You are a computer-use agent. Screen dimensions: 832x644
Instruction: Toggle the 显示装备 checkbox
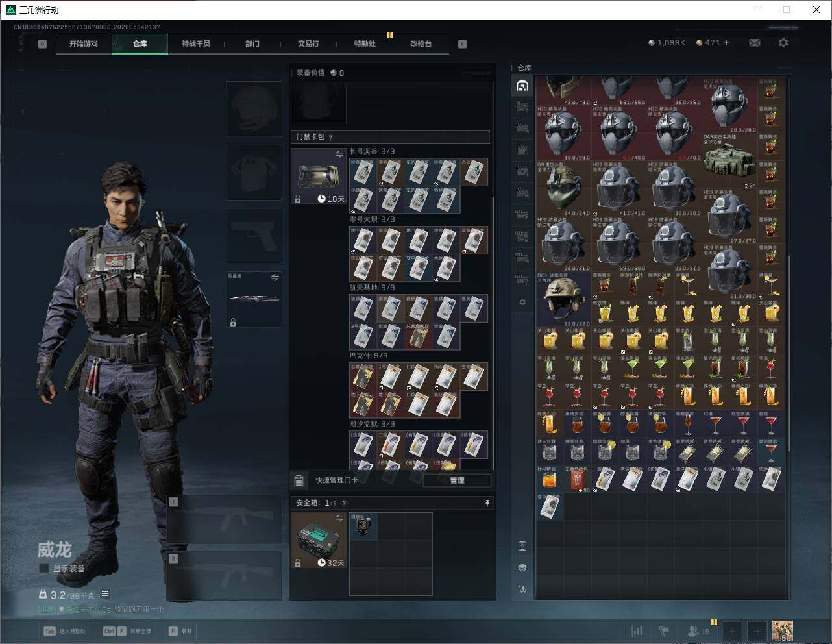point(44,568)
